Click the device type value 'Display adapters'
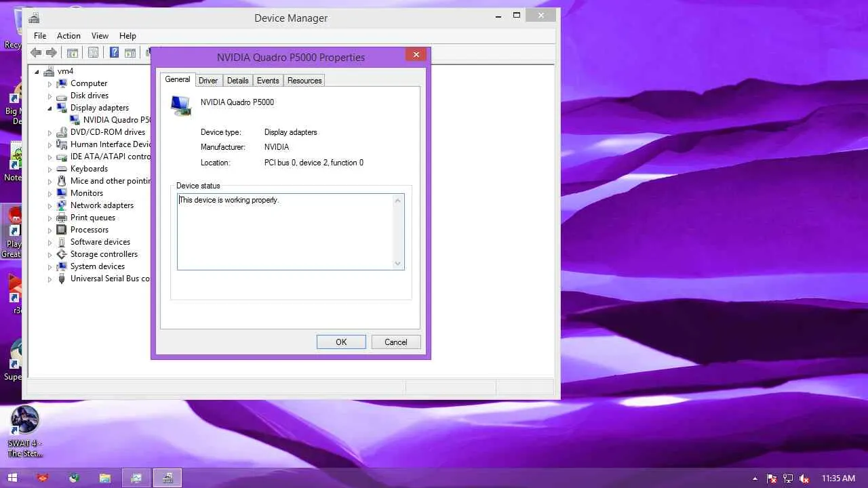The width and height of the screenshot is (868, 488). (x=291, y=132)
